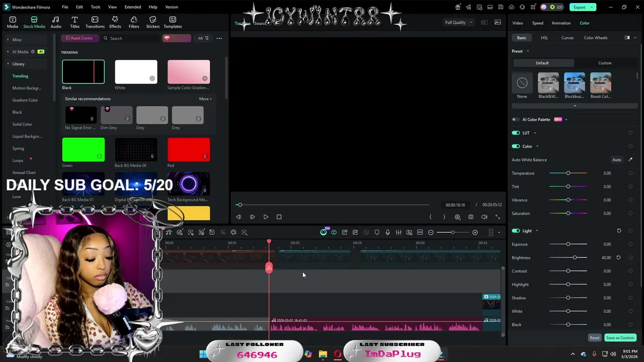Toggle the LUT switch
The image size is (644, 362).
click(516, 133)
